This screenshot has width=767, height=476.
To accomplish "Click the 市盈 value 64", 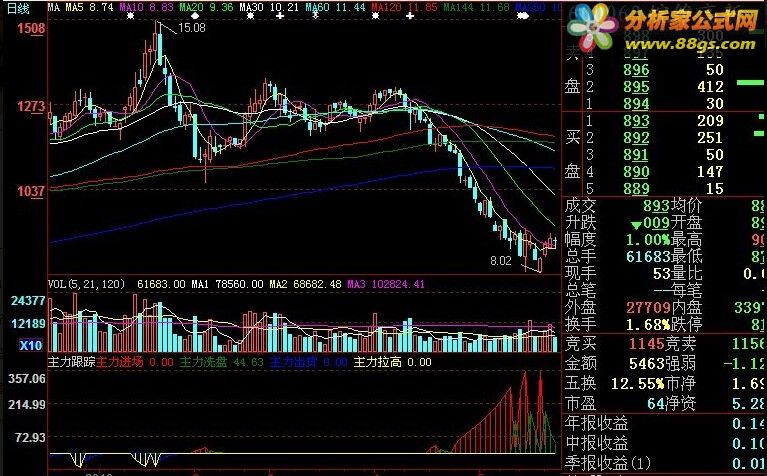I will click(x=656, y=403).
